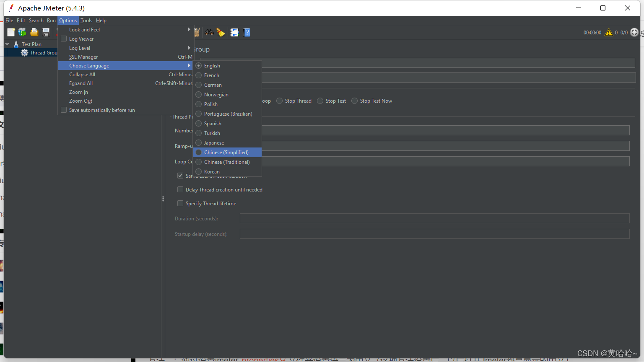The image size is (644, 362).
Task: Select Norwegian language option
Action: pos(227,94)
